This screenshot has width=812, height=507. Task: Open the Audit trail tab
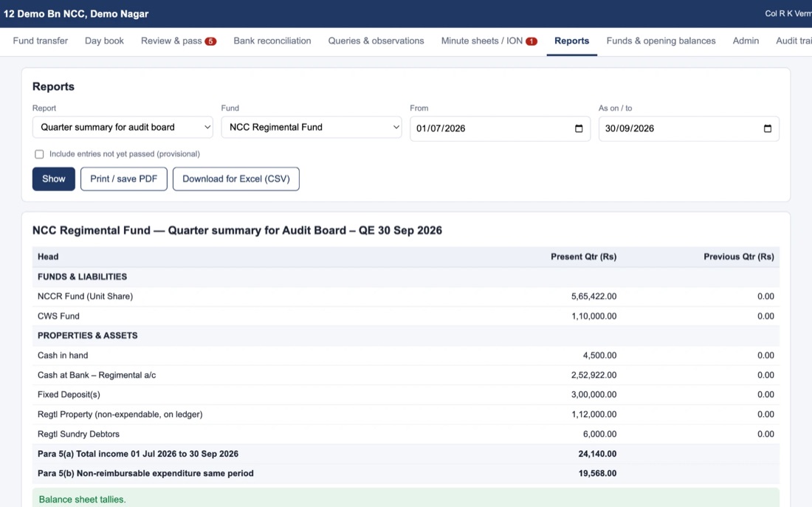point(794,41)
